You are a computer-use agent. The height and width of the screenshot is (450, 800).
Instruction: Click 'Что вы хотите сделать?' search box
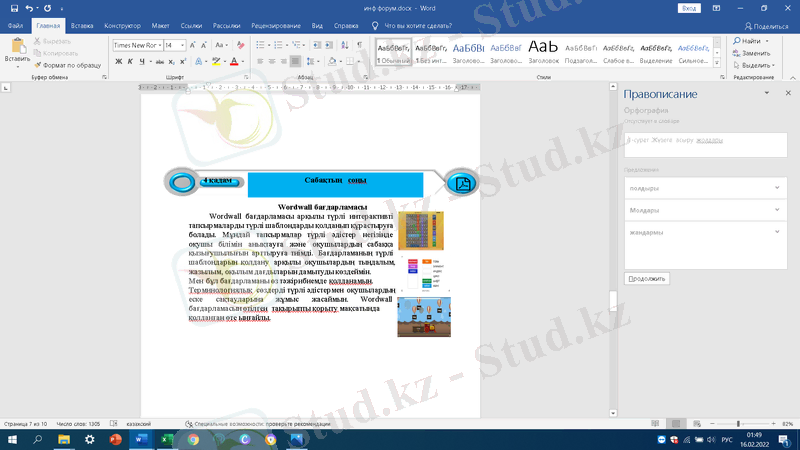coord(418,26)
